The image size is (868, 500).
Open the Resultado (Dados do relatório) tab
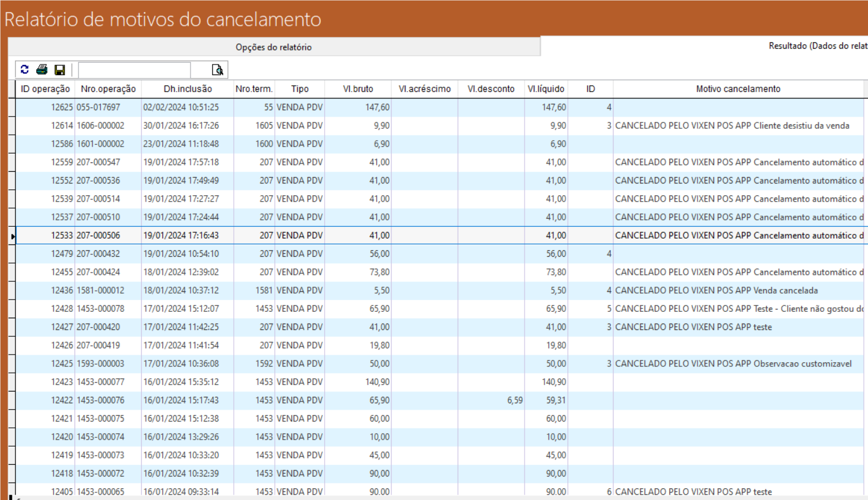(x=817, y=46)
